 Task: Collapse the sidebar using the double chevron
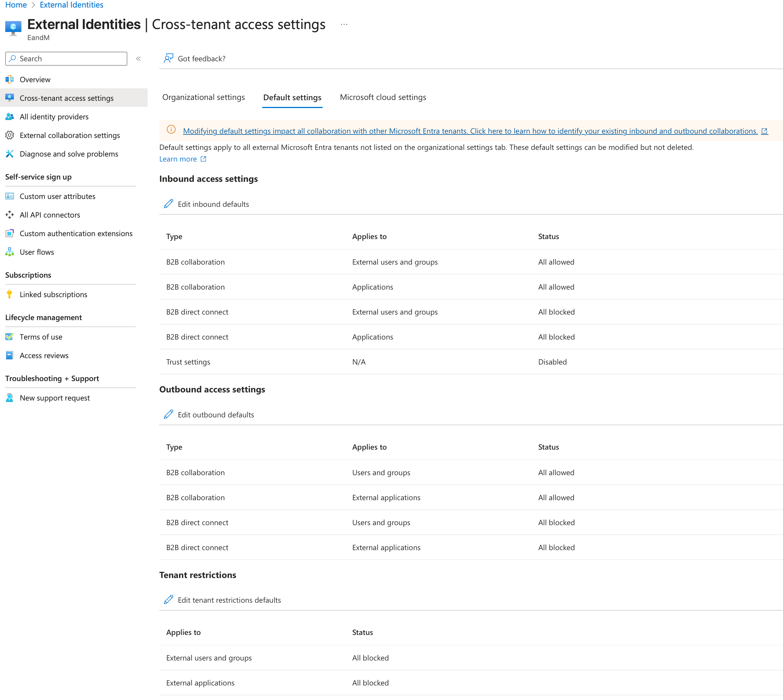[138, 58]
